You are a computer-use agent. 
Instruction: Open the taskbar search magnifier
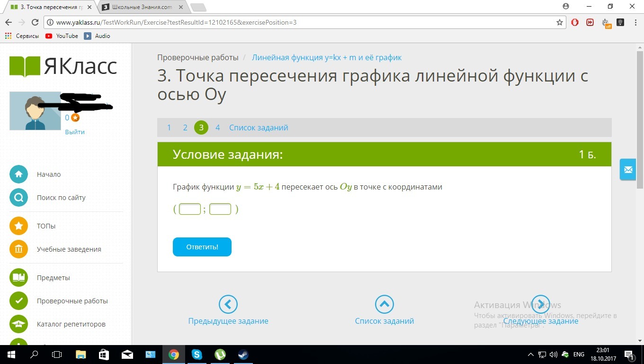[34, 355]
